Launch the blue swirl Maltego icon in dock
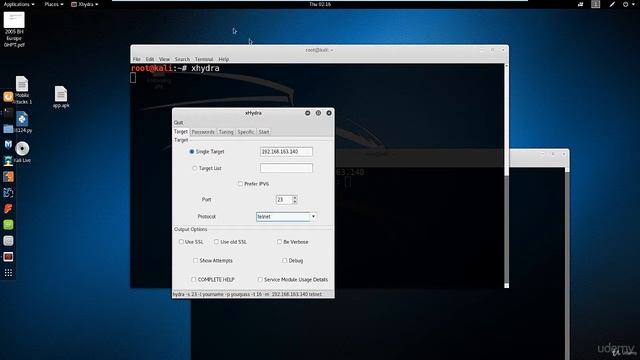Image resolution: width=640 pixels, height=360 pixels. pos(8,192)
